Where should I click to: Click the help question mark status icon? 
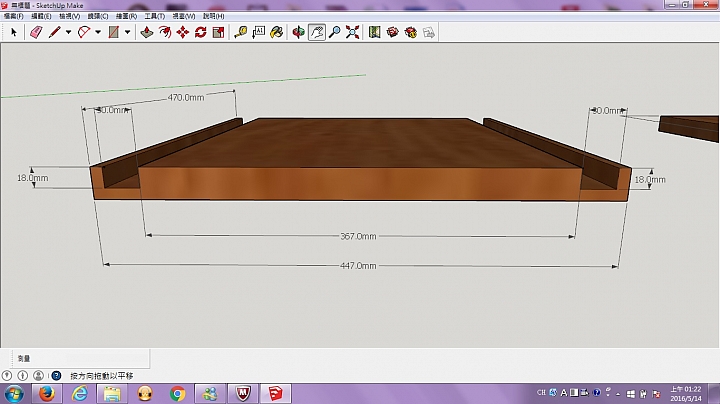click(58, 375)
